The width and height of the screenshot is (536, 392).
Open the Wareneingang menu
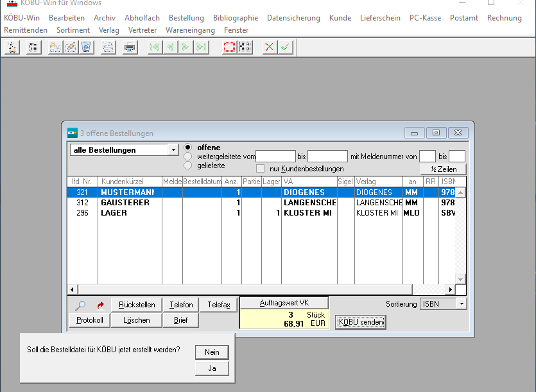191,30
